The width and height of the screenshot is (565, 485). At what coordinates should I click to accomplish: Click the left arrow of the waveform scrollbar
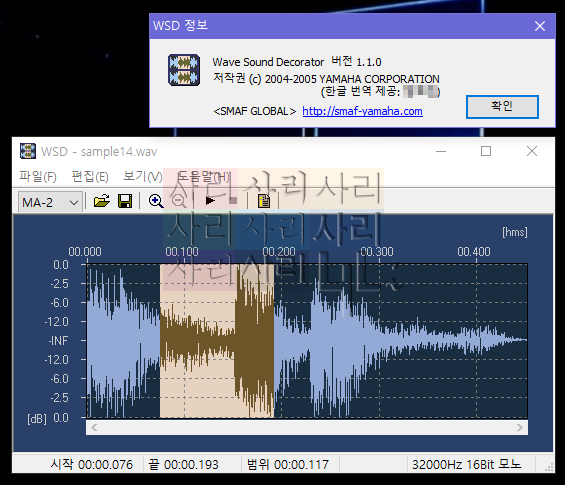tap(94, 427)
